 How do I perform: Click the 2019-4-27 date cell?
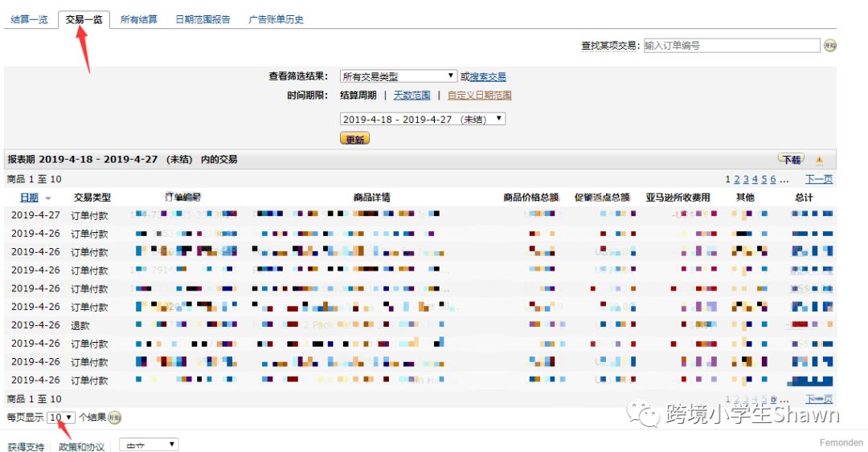click(x=35, y=214)
